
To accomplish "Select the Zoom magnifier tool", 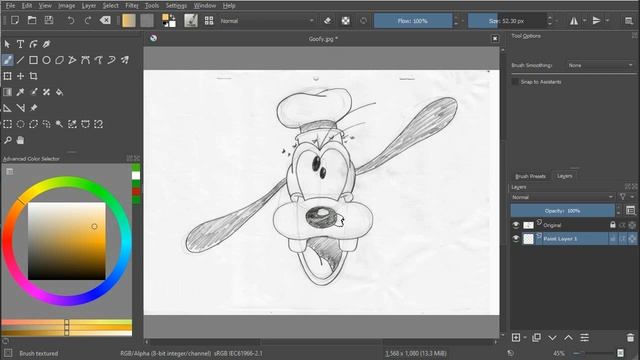I will coord(7,140).
